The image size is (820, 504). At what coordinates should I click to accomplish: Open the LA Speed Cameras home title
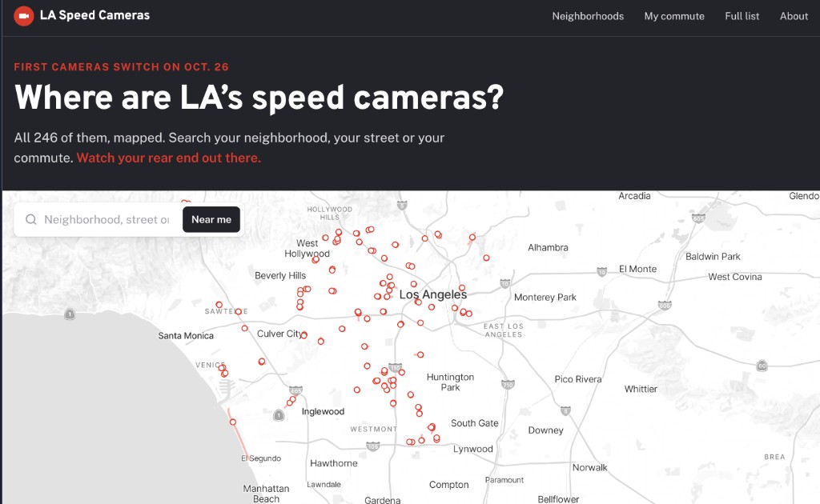pos(94,15)
